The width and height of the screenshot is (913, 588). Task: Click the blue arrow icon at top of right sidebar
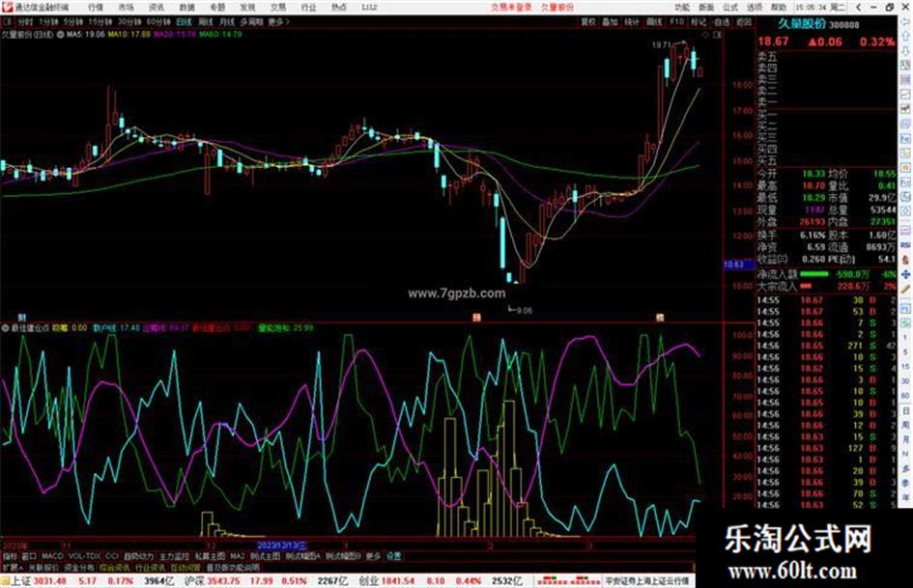pos(905,20)
